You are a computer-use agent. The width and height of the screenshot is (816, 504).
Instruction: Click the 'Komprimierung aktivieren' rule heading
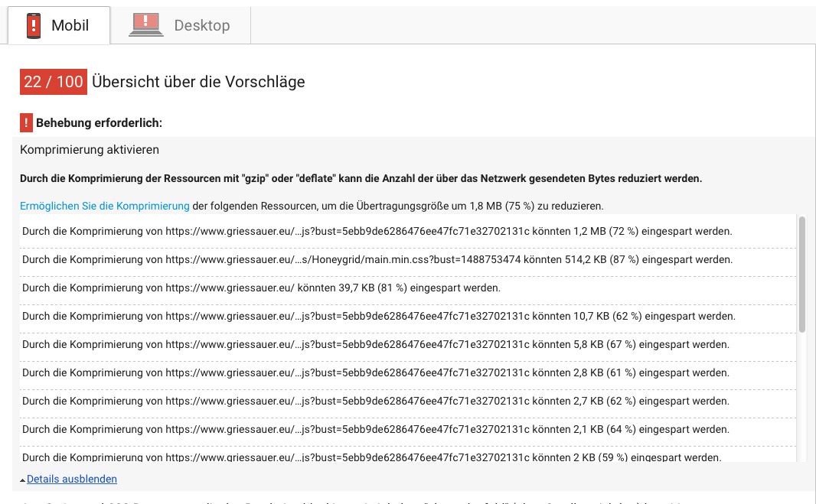point(90,150)
